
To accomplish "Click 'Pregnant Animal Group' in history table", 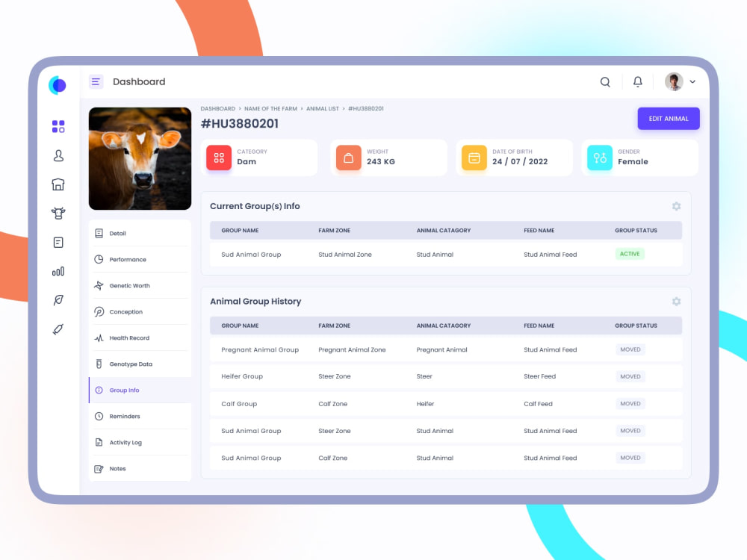I will (x=260, y=349).
